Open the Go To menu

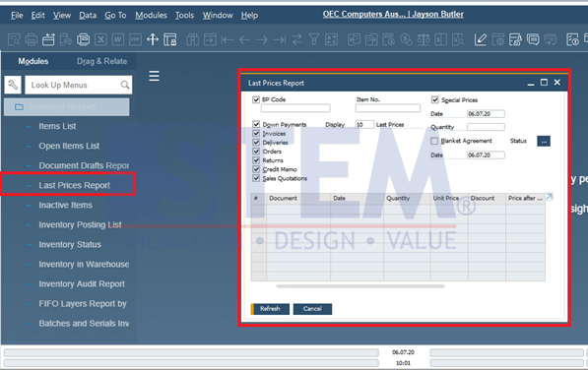[x=115, y=16]
